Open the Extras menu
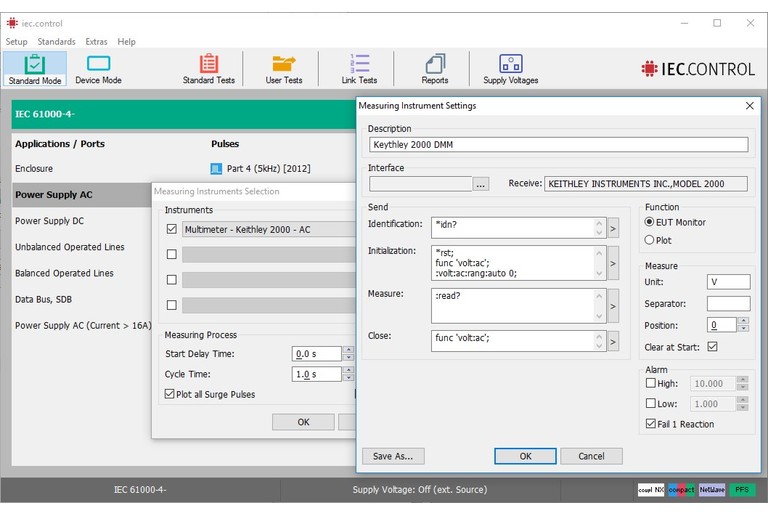The height and width of the screenshot is (515, 768). coord(96,42)
